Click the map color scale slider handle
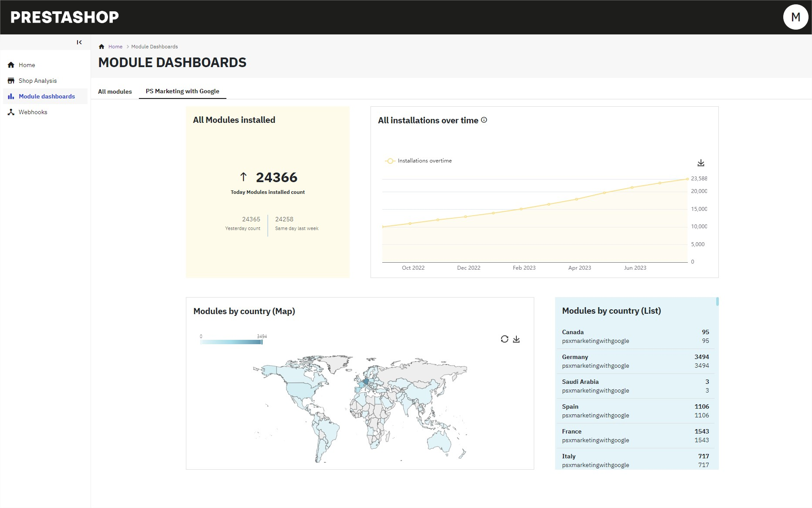Screen dimensions: 812x508 262,342
